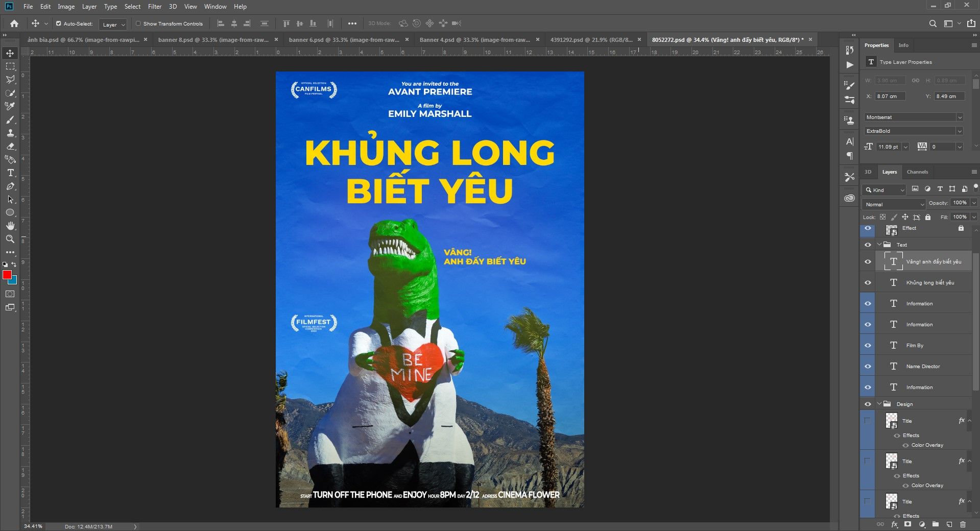Hide the Film By text layer
980x531 pixels.
(868, 345)
